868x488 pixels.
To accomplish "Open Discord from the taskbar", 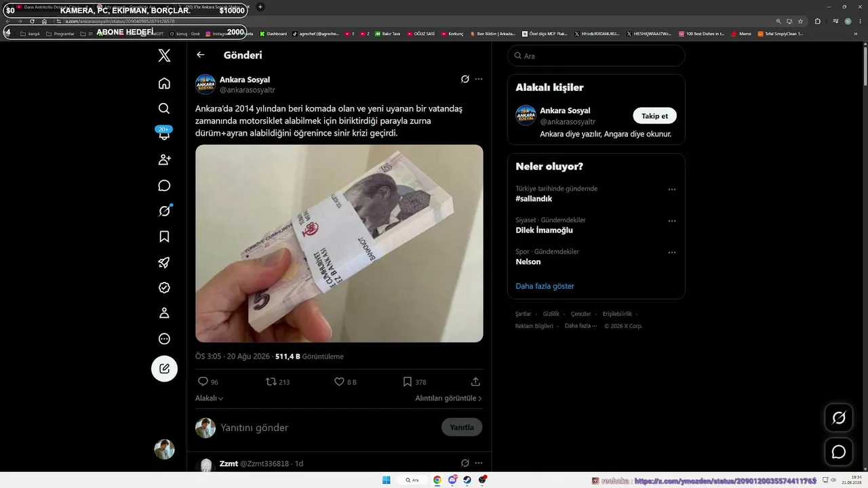I will click(452, 480).
